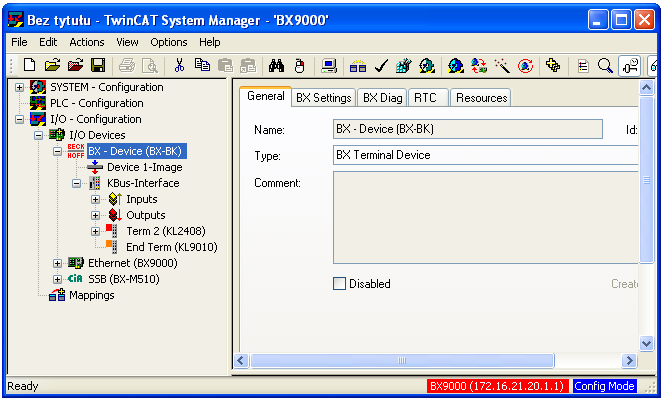Click the Scan Devices magic wand icon
This screenshot has width=663, height=399.
(502, 66)
